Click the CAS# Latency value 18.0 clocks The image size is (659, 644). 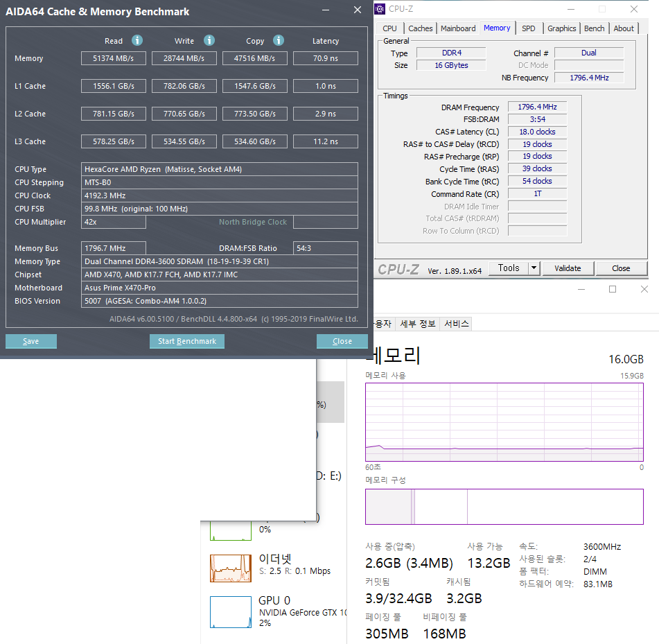click(538, 132)
